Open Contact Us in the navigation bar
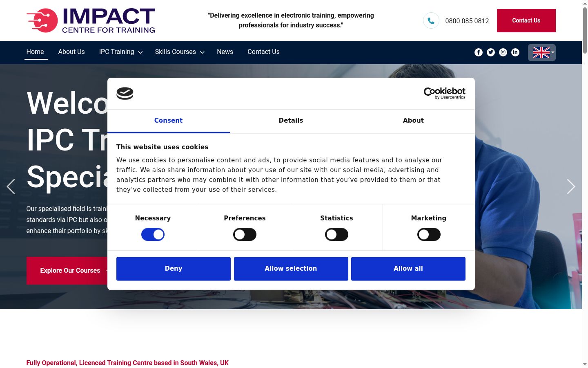The image size is (588, 368). tap(263, 52)
